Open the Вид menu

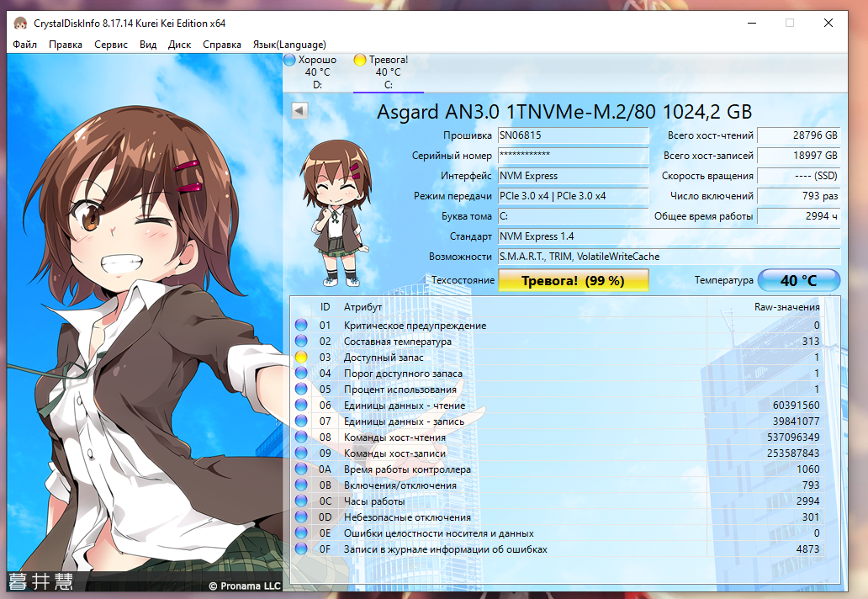pyautogui.click(x=148, y=45)
